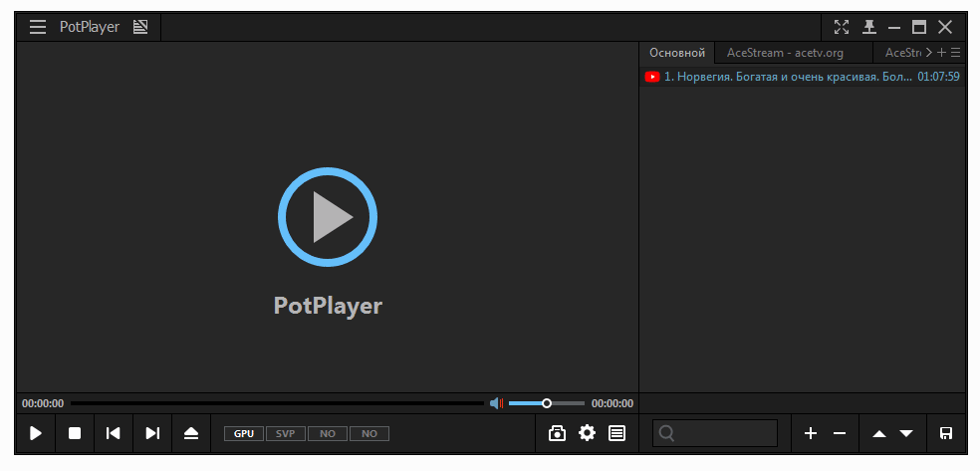Image resolution: width=980 pixels, height=471 pixels.
Task: Click the total time display near volume
Action: [x=612, y=403]
